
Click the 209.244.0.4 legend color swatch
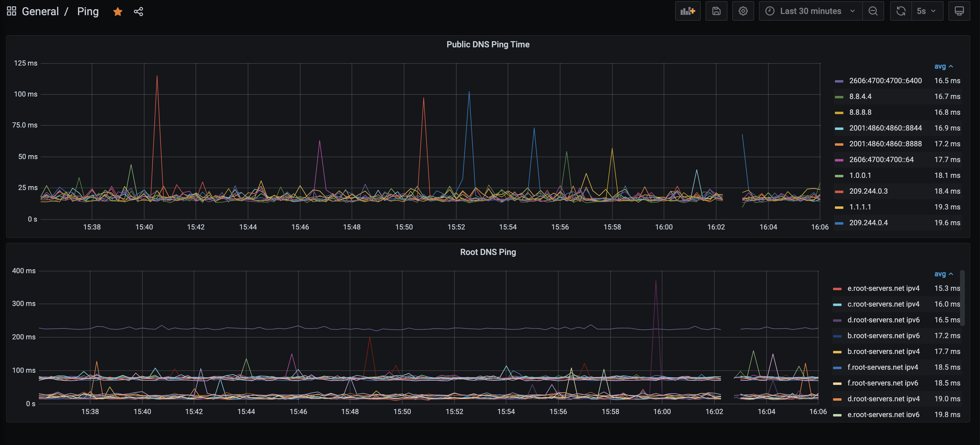click(x=839, y=223)
